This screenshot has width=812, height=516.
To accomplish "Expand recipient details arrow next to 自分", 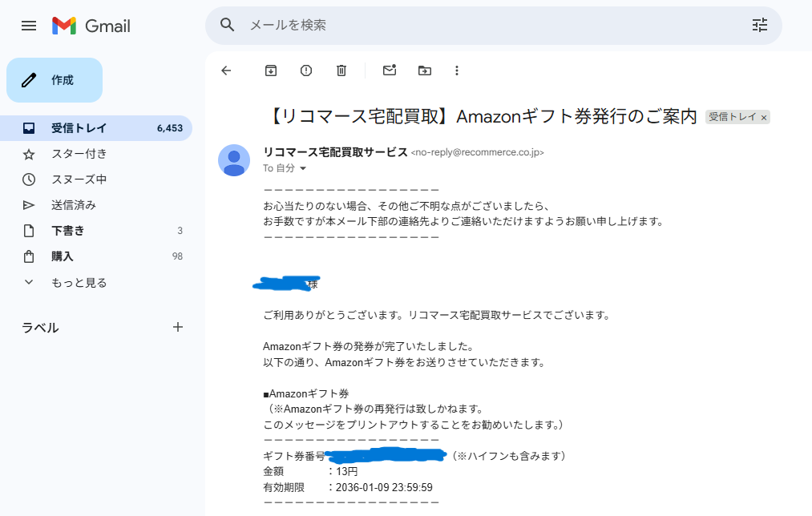I will pos(303,169).
